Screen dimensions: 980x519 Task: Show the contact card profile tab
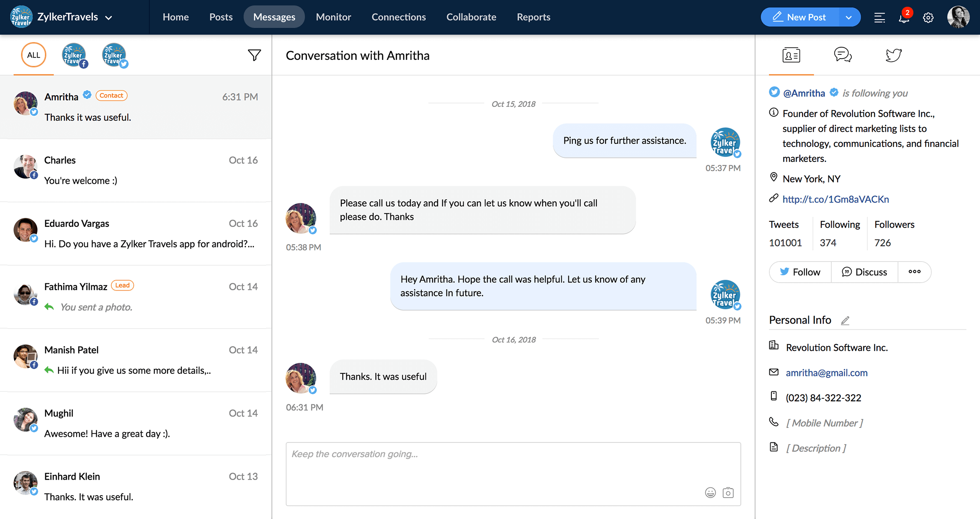[791, 55]
